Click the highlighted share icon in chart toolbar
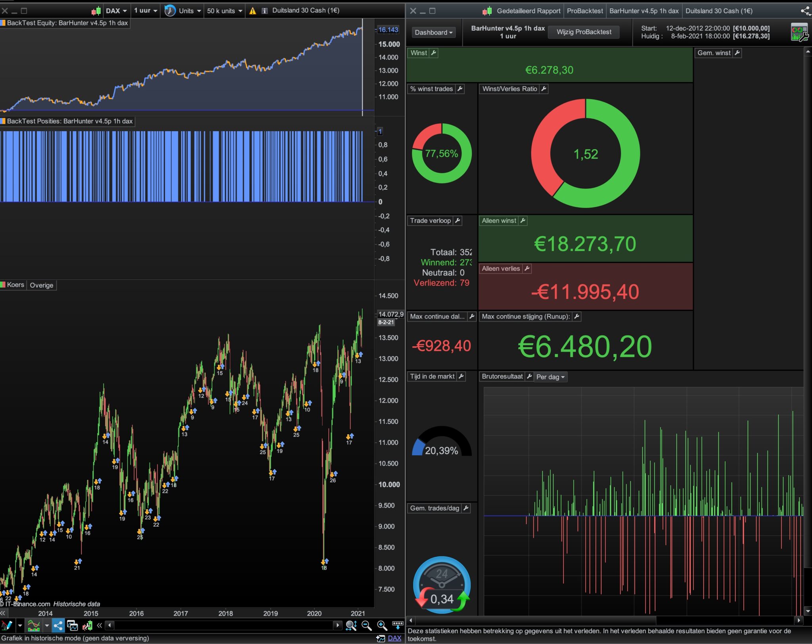The height and width of the screenshot is (644, 812). [x=58, y=626]
